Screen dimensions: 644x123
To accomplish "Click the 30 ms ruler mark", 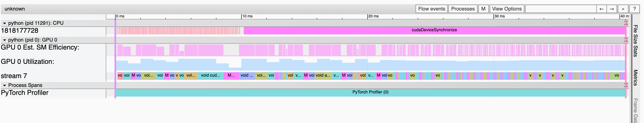I will coord(499,16).
